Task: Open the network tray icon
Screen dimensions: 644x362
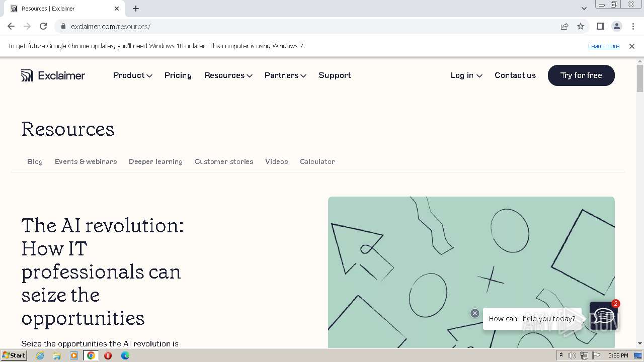Action: pos(584,355)
